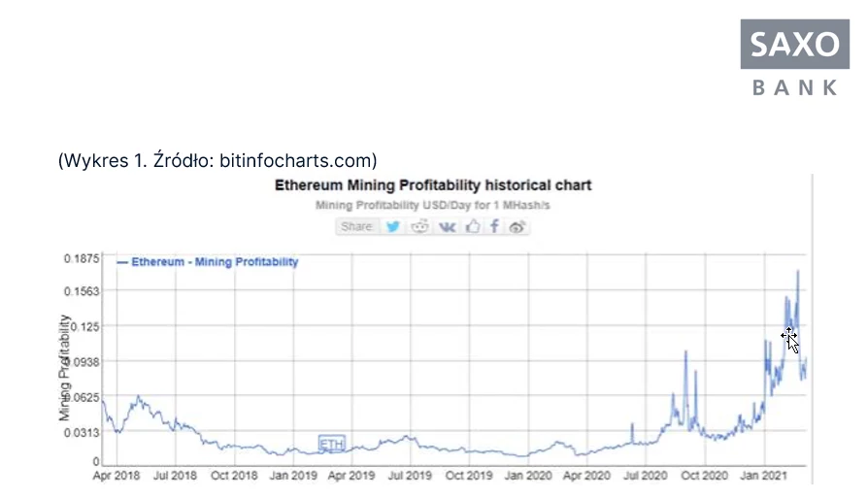868x499 pixels.
Task: Share chart on Twitter
Action: (x=393, y=227)
